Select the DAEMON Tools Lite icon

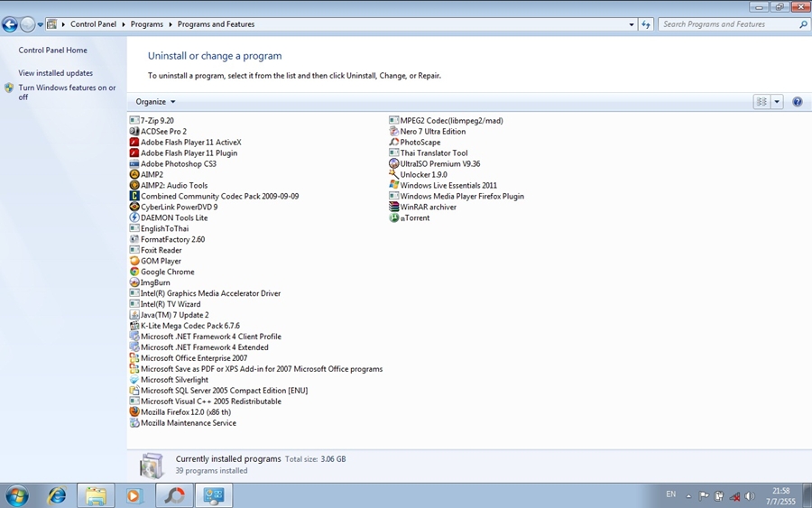click(x=134, y=217)
